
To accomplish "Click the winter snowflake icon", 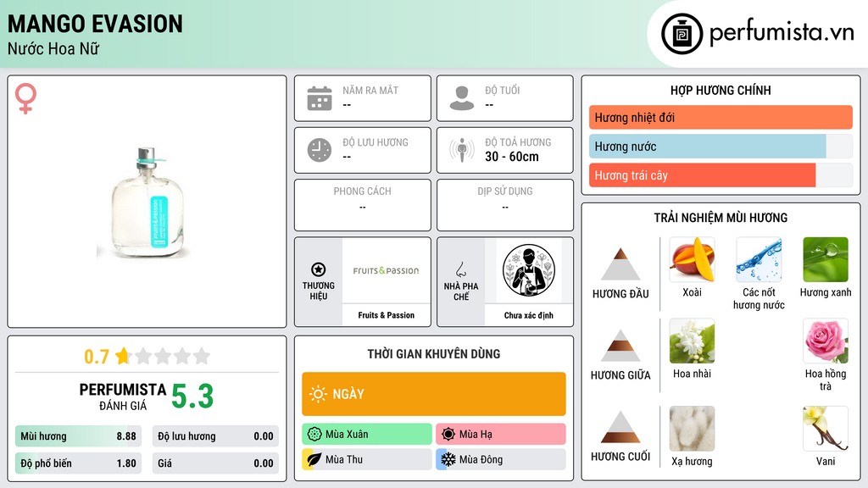I will tap(448, 459).
